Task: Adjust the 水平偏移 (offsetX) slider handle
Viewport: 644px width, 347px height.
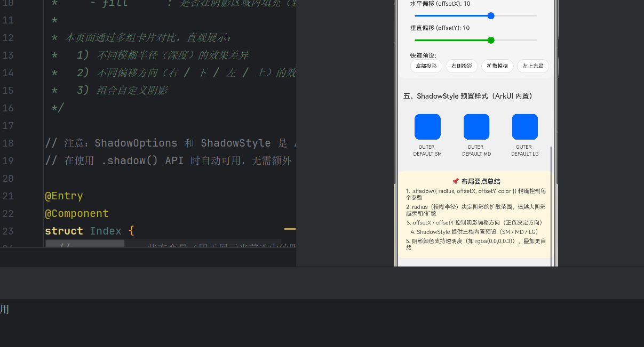Action: (x=491, y=16)
